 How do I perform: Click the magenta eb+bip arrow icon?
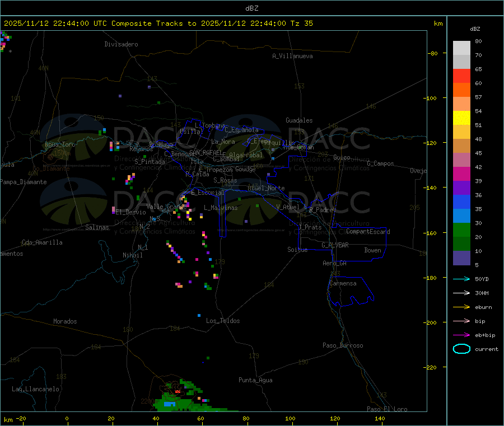[x=461, y=335]
